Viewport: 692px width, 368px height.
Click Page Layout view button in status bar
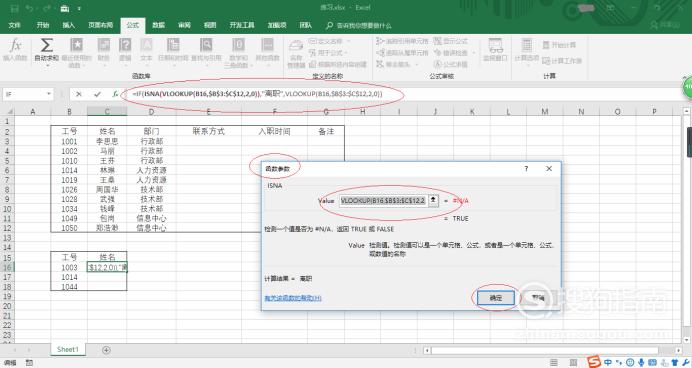[x=573, y=363]
